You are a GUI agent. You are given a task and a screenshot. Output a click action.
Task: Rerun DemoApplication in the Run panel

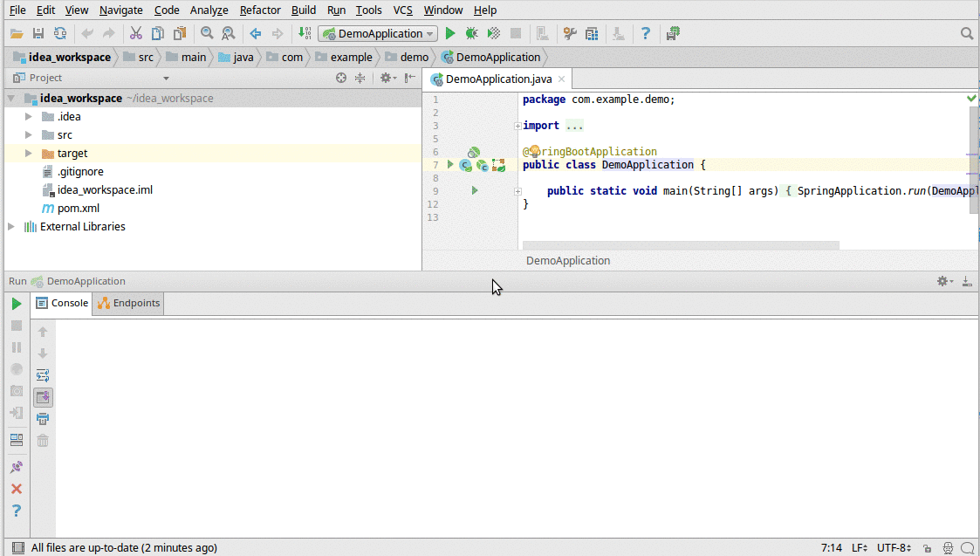click(17, 304)
